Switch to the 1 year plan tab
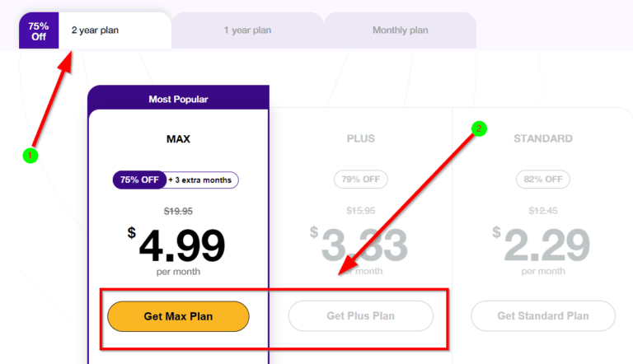633x364 pixels. [x=247, y=30]
